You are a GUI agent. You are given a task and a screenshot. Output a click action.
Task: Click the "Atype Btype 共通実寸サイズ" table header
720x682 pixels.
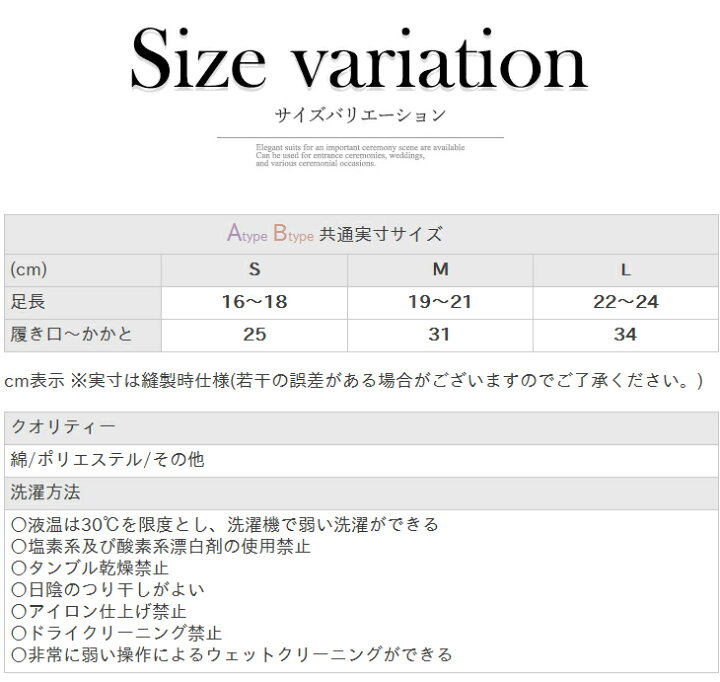pyautogui.click(x=335, y=235)
